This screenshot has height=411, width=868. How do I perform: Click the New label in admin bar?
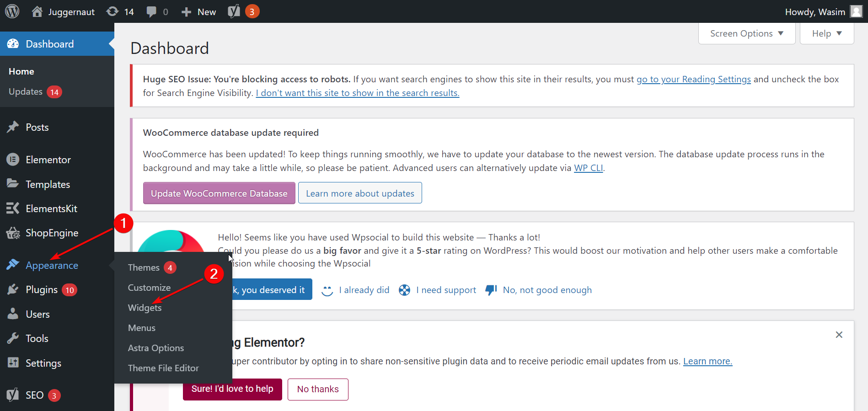click(207, 12)
